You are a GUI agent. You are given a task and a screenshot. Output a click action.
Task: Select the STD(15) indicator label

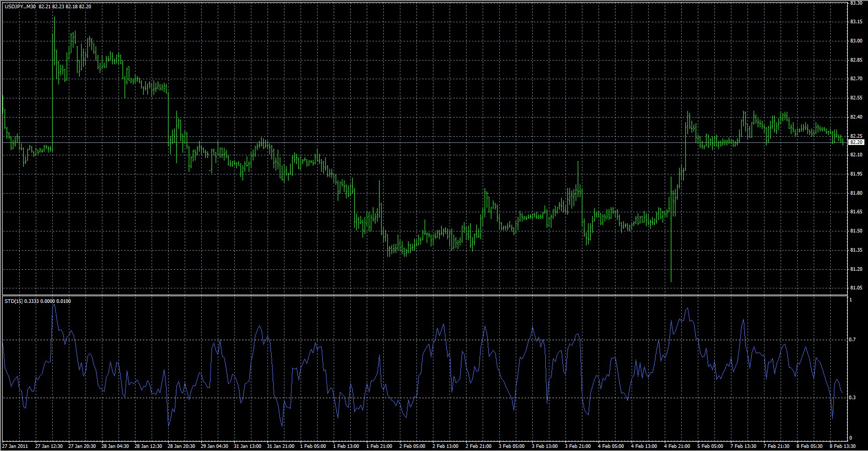pos(12,301)
